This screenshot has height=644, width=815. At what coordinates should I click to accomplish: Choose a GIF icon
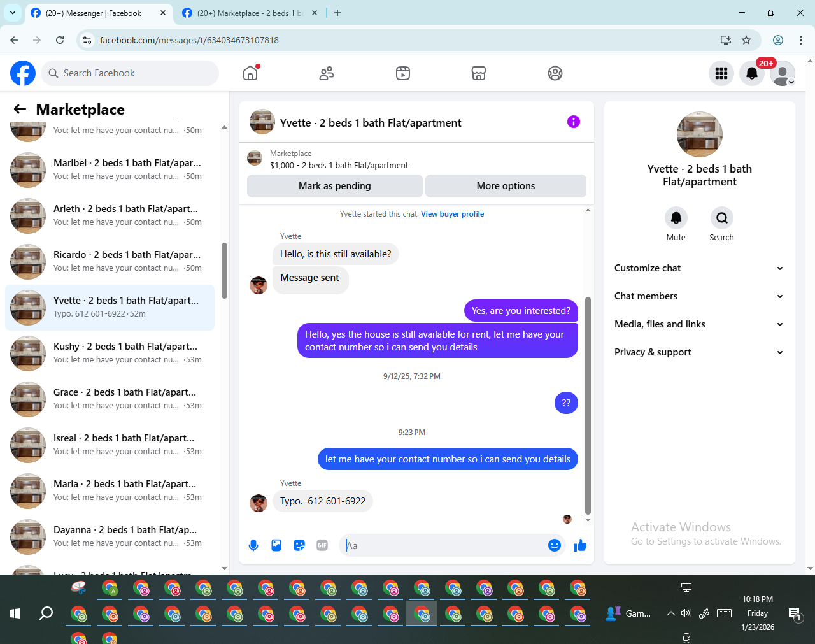pyautogui.click(x=322, y=545)
